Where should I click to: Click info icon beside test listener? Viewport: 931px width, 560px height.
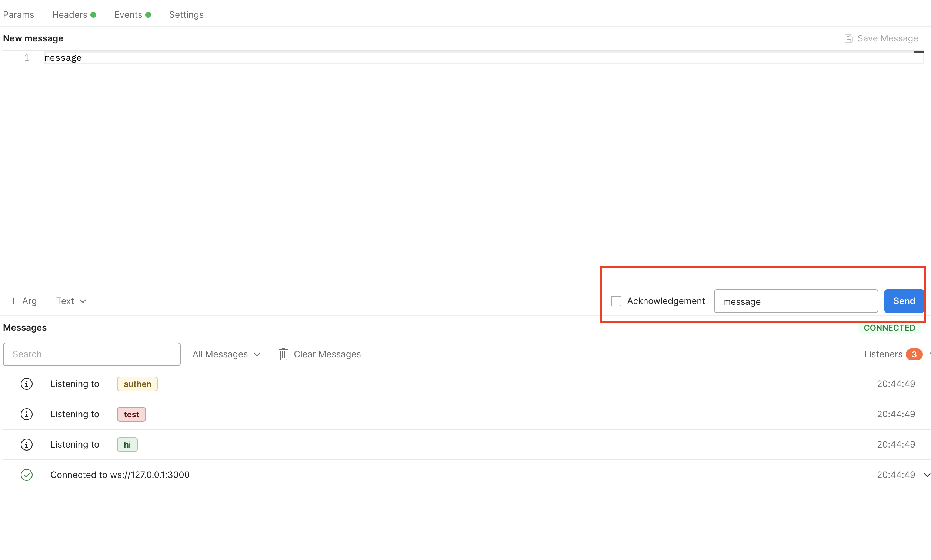click(26, 414)
